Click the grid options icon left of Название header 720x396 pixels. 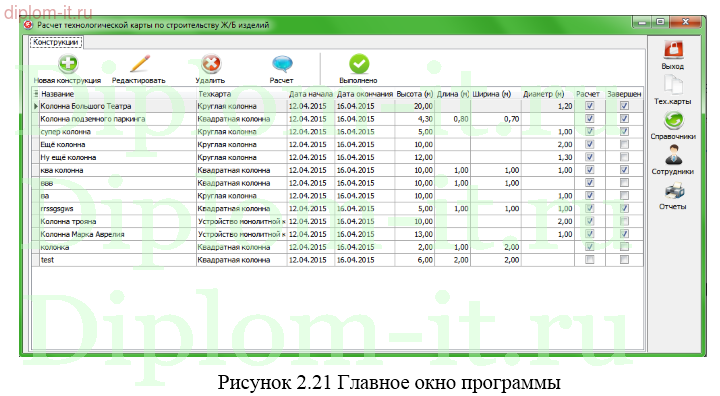click(36, 94)
